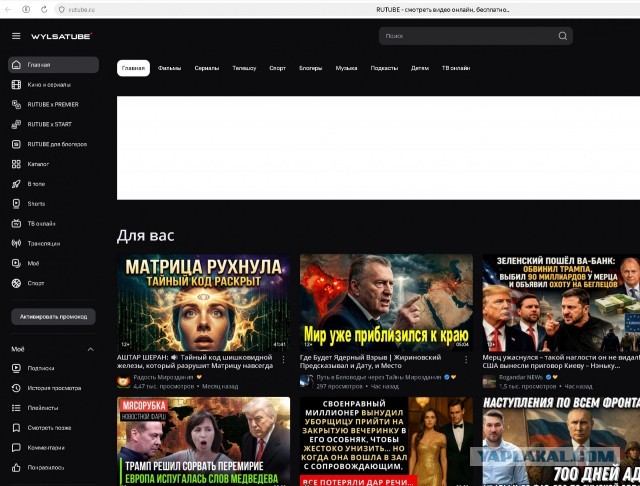Open АШТАР ШЕРАН video title link
Image resolution: width=640 pixels, height=486 pixels.
[x=195, y=362]
